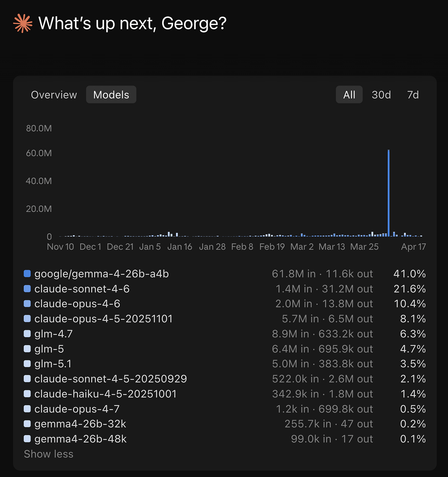Click the 80.0M y-axis label
Viewport: 448px width, 477px height.
39,128
